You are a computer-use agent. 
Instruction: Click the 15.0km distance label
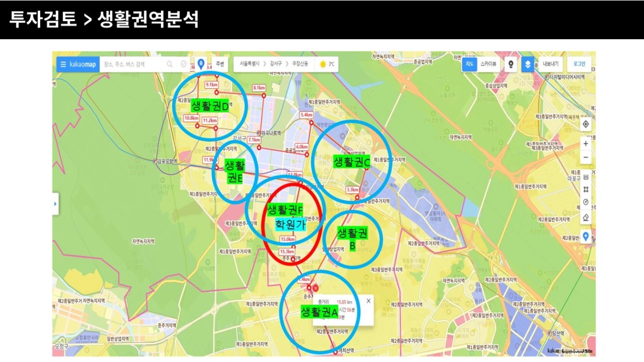(x=288, y=240)
